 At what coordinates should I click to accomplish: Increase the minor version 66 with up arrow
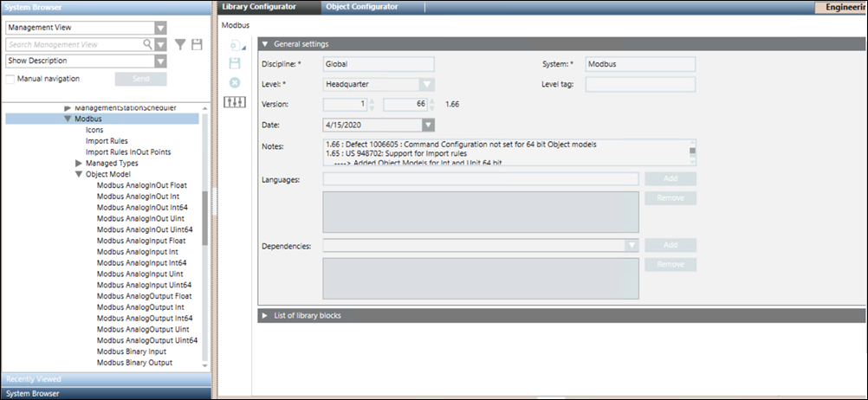point(431,100)
